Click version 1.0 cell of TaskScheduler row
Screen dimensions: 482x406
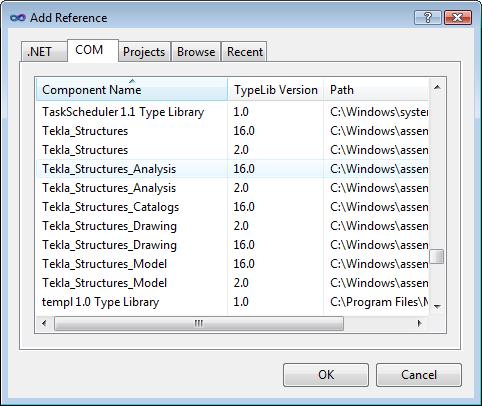[241, 112]
